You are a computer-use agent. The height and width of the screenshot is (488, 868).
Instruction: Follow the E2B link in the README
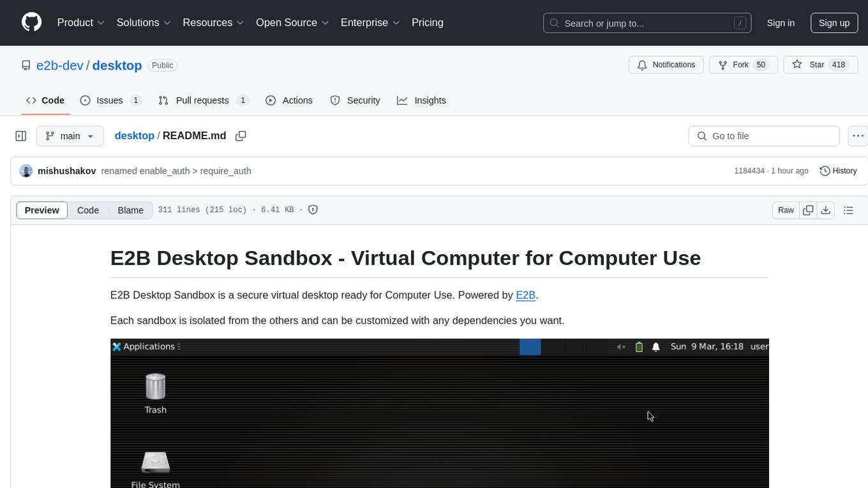525,295
